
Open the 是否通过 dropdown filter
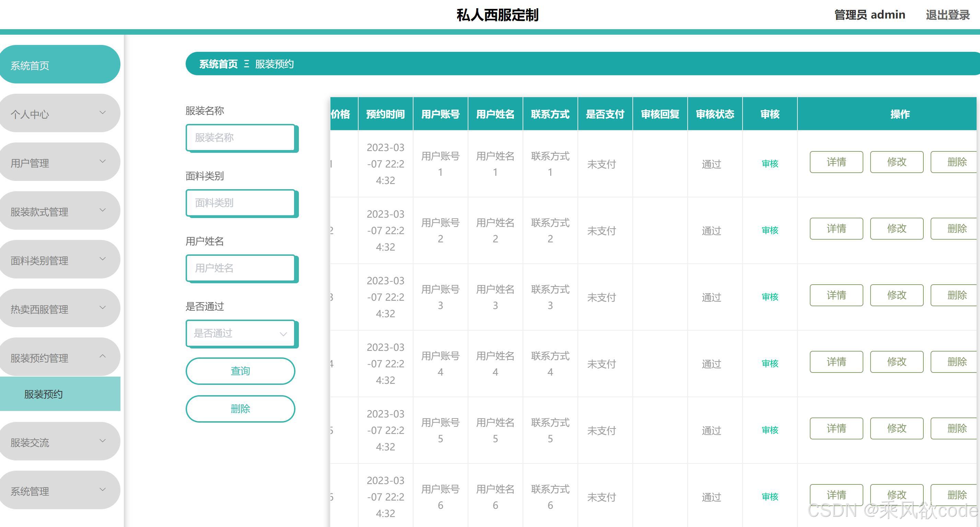pyautogui.click(x=241, y=333)
